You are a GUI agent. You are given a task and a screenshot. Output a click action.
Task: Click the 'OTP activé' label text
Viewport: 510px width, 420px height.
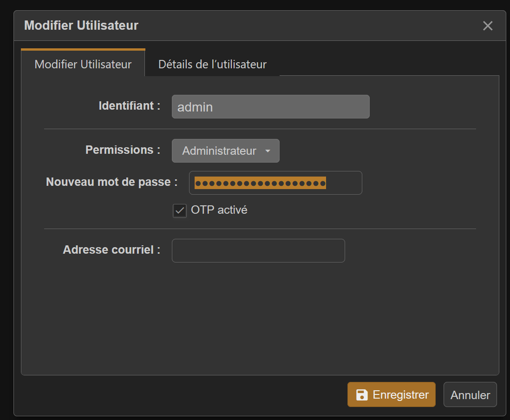click(x=219, y=210)
